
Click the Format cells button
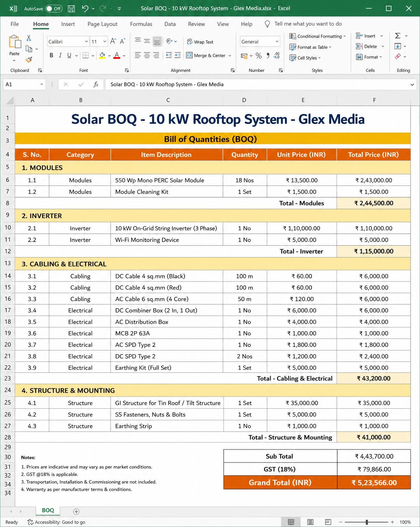pyautogui.click(x=369, y=57)
